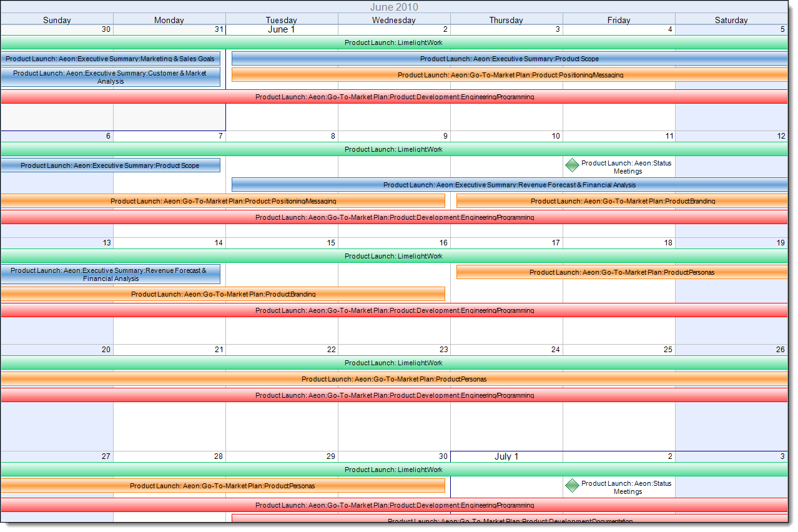798x532 pixels.
Task: Select the June 2010 calendar title
Action: pyautogui.click(x=394, y=7)
